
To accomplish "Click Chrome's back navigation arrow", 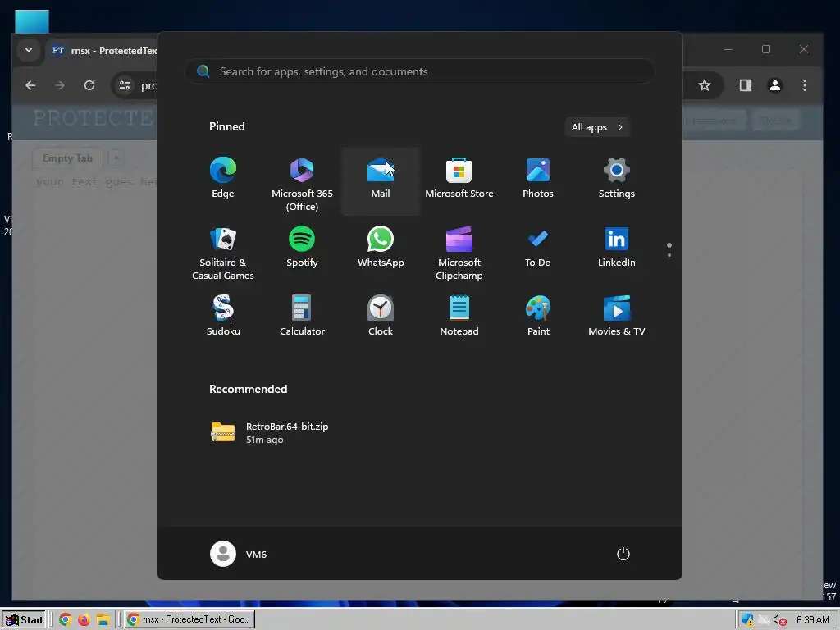I will tap(30, 85).
